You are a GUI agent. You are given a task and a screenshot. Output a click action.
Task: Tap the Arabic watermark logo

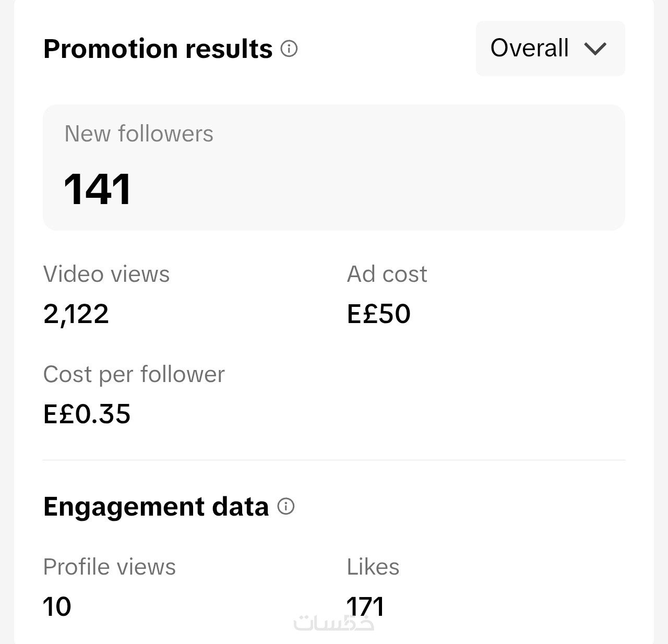click(x=334, y=622)
